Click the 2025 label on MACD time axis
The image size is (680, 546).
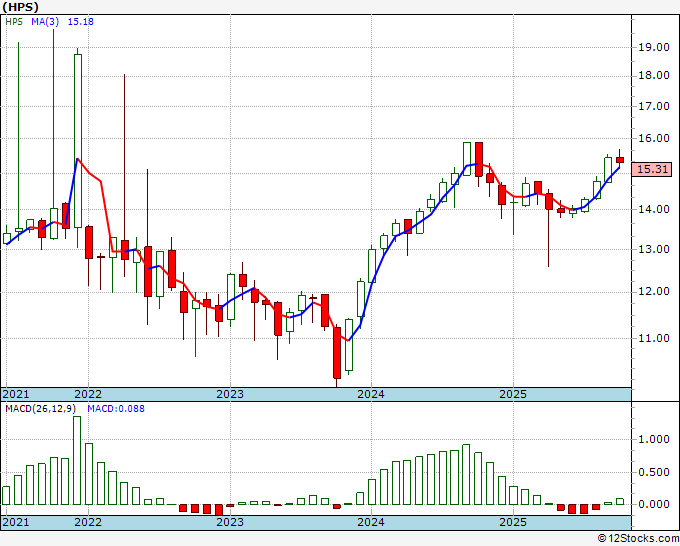tap(513, 522)
